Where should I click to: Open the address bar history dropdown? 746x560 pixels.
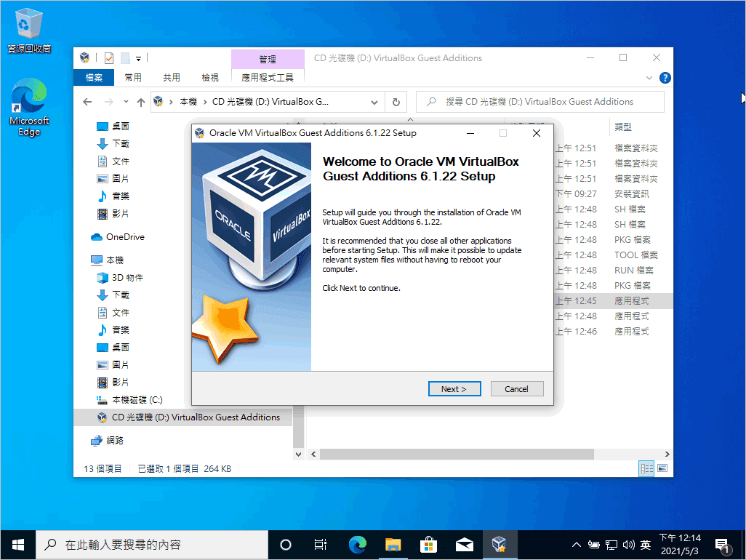[374, 101]
